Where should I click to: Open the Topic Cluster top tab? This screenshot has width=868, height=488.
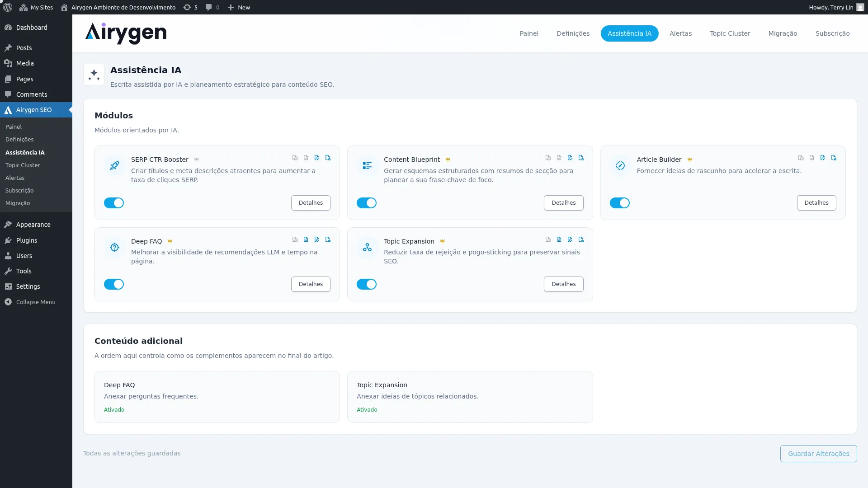[730, 33]
